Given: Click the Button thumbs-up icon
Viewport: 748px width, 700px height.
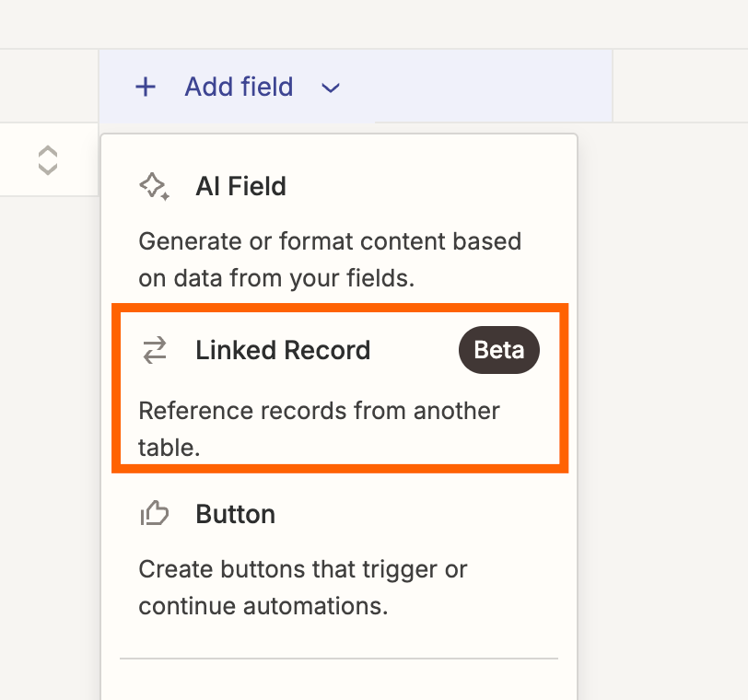Looking at the screenshot, I should pos(154,514).
